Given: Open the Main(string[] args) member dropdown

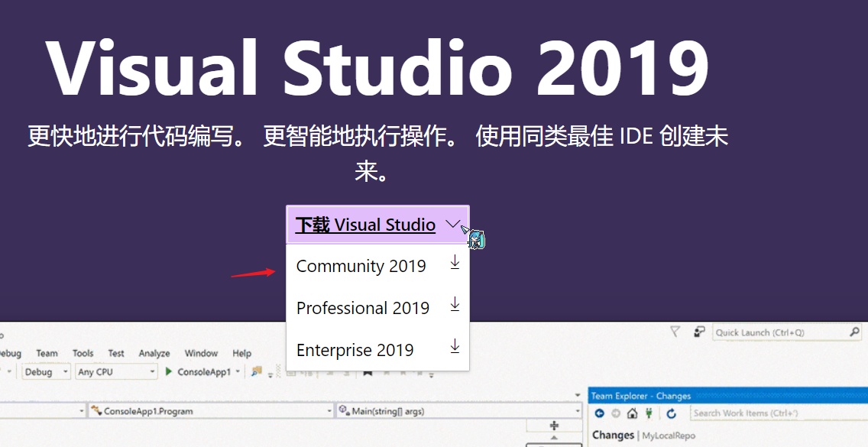Looking at the screenshot, I should [459, 410].
